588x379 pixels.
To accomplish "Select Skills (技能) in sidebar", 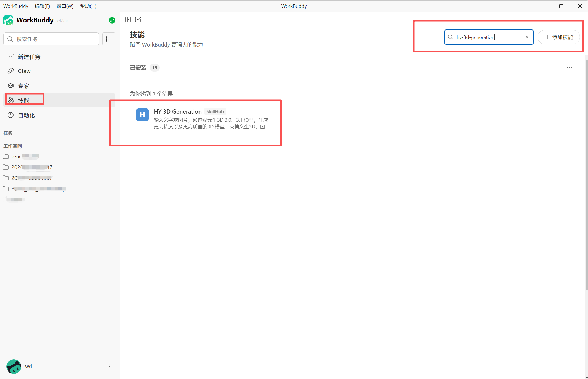I will click(59, 100).
